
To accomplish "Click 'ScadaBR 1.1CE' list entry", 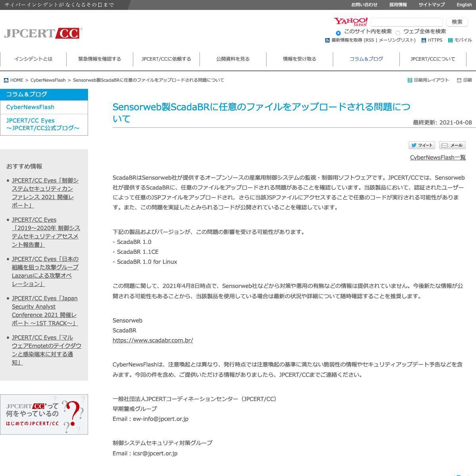I will 135,252.
